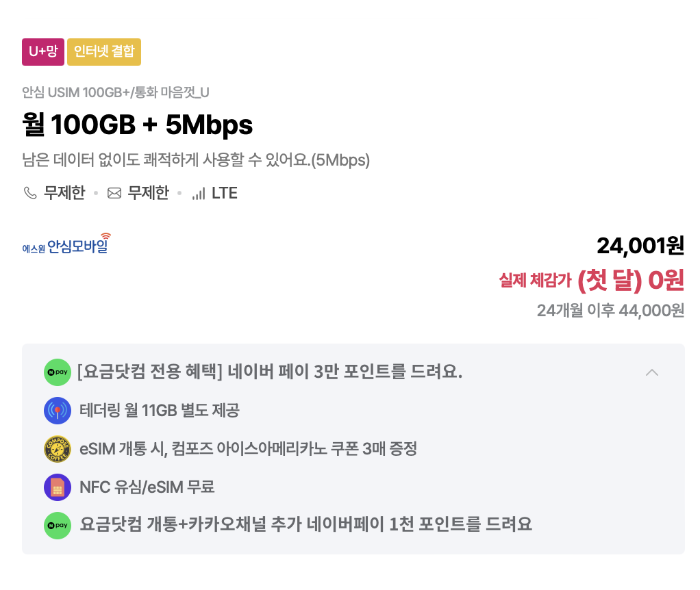
Task: Click the phone call icon next to 무제한
Action: 29,193
